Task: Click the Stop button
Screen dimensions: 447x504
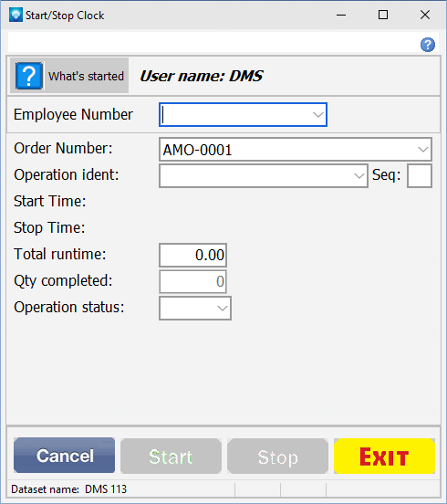Action: point(277,457)
